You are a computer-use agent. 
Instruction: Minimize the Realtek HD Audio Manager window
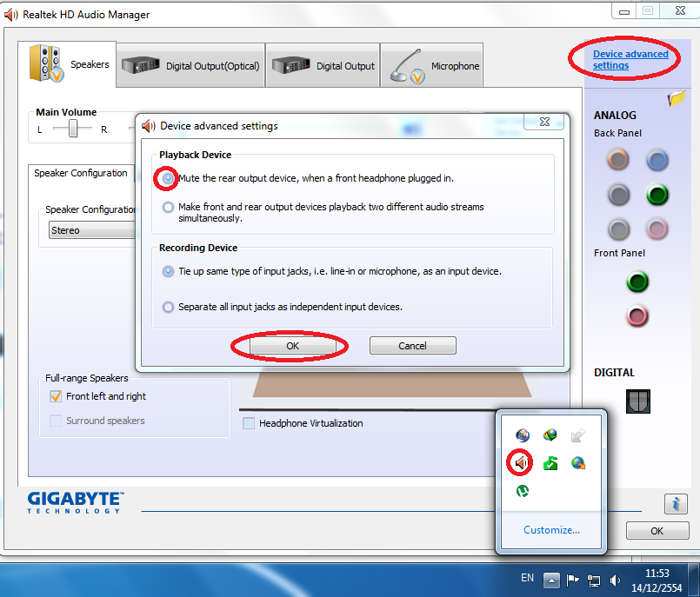click(624, 11)
